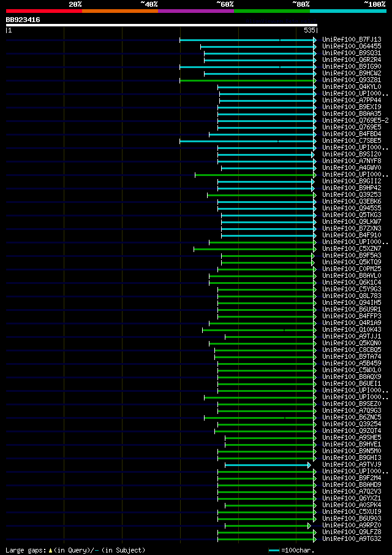Select the UniRef100_C5XZN7 label
This screenshot has height=555, width=392.
pos(352,248)
